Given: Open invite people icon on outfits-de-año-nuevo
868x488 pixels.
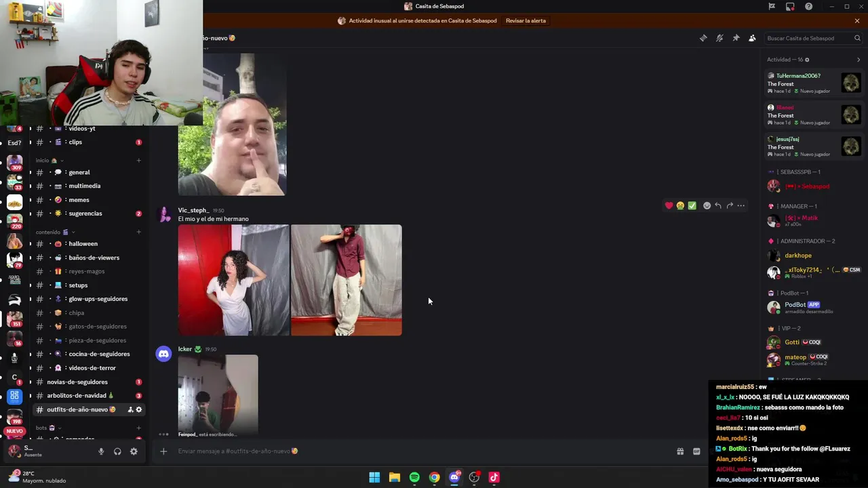Looking at the screenshot, I should pos(130,409).
